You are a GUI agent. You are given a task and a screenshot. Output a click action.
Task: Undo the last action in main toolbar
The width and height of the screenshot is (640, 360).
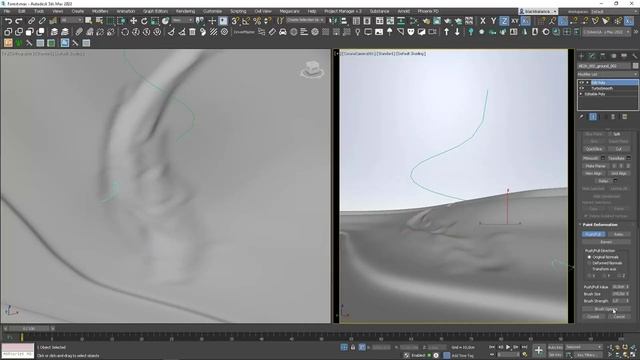[8, 21]
